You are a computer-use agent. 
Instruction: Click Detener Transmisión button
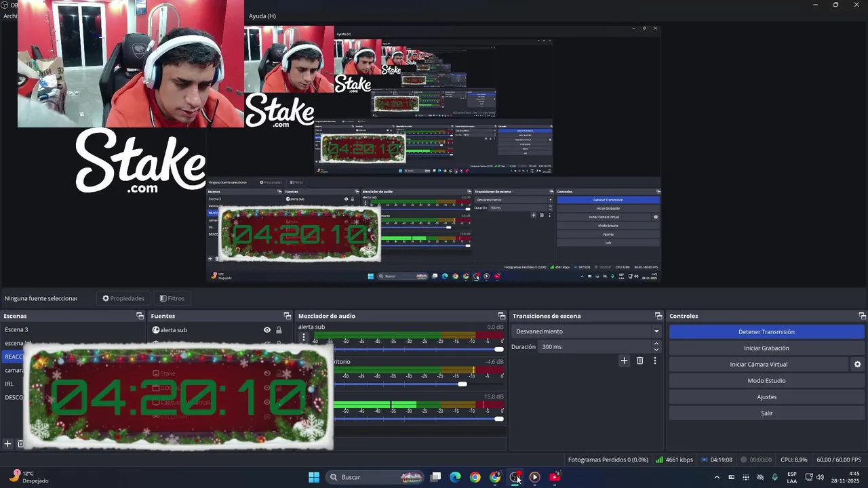pos(766,331)
